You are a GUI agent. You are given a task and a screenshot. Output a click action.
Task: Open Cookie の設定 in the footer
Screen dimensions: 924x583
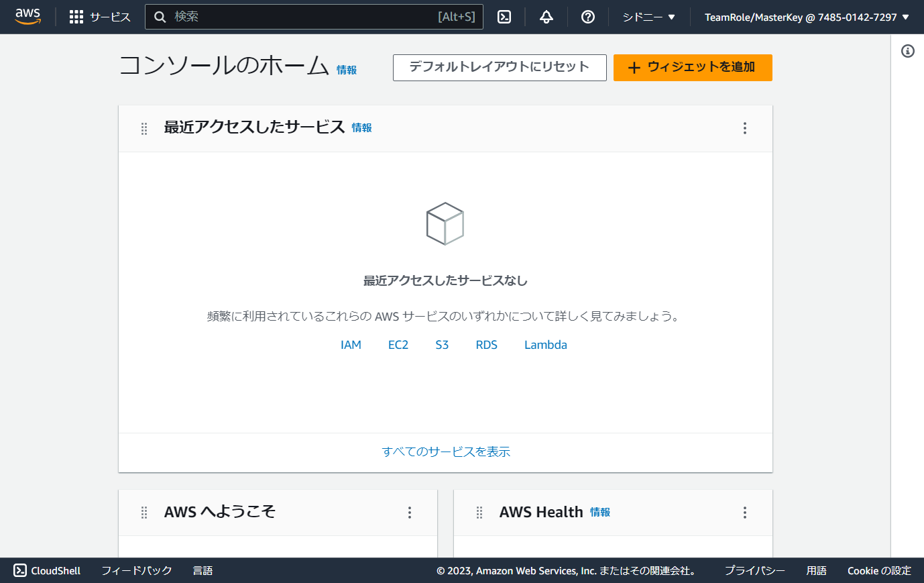click(x=879, y=570)
